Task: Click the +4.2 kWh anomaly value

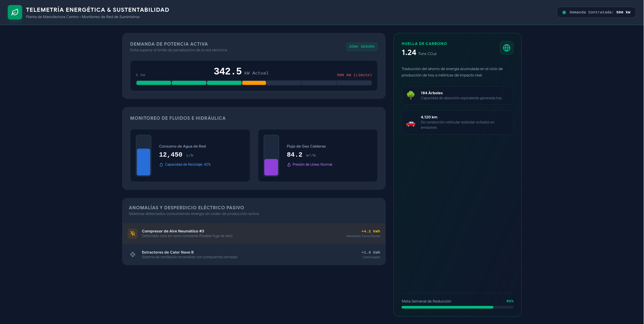Action: tap(371, 231)
